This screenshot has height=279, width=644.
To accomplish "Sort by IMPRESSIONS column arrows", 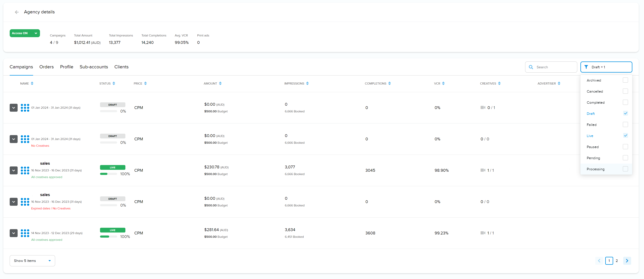I will [307, 83].
